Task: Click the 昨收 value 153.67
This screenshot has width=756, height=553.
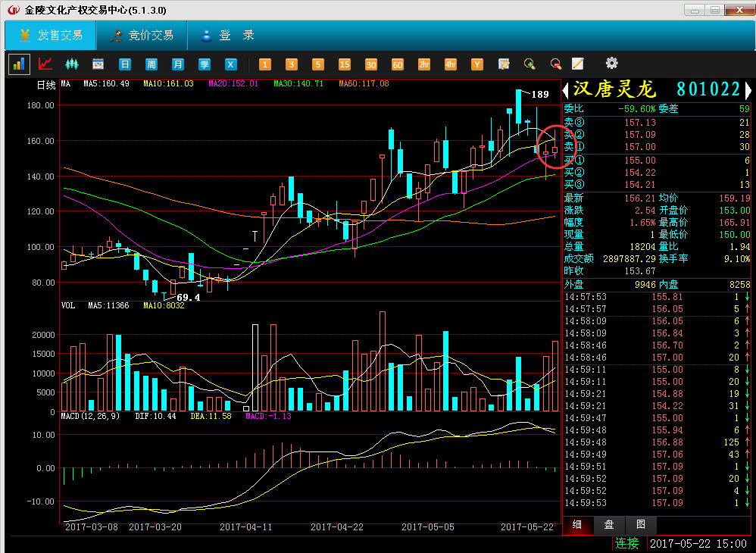Action: (640, 271)
